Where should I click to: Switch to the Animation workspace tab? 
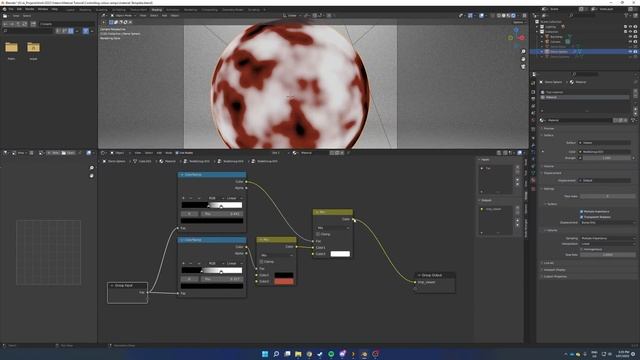click(172, 9)
